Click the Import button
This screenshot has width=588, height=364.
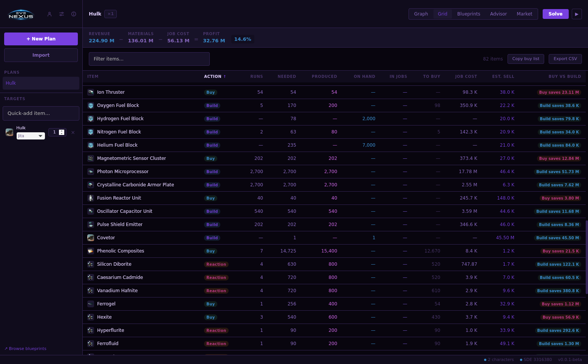[x=41, y=55]
